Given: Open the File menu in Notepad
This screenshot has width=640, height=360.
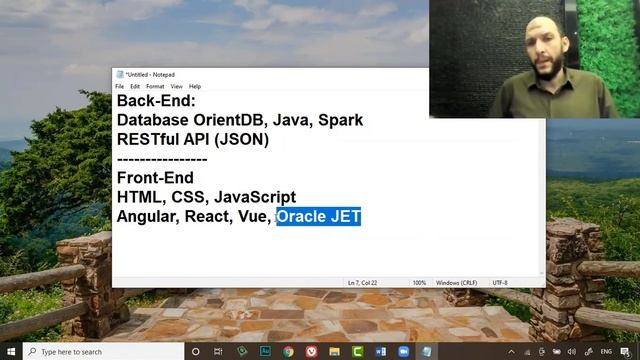Looking at the screenshot, I should [x=120, y=87].
